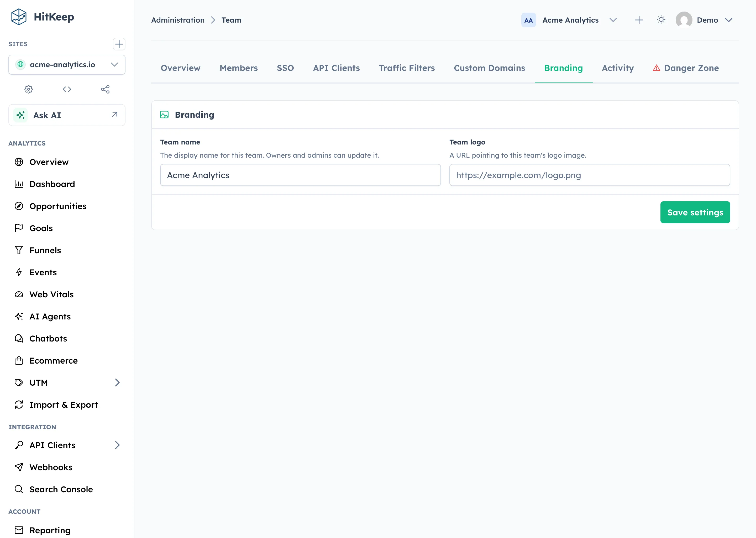Open site settings gear icon

pyautogui.click(x=29, y=89)
